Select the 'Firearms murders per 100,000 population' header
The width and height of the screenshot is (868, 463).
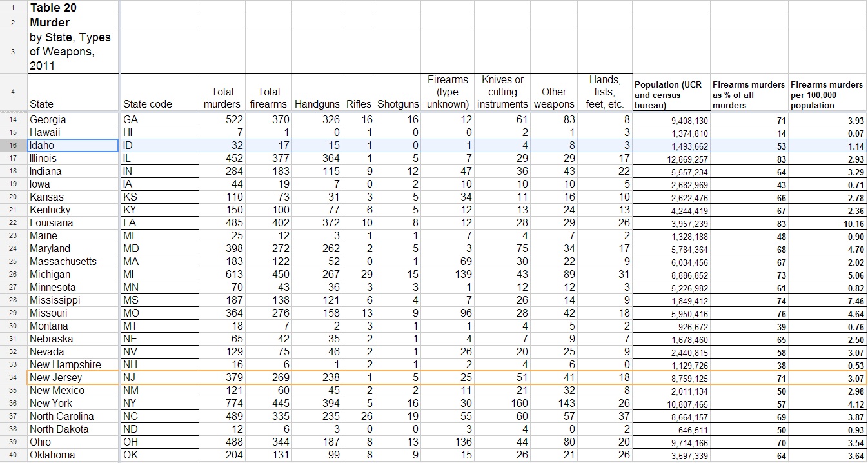[827, 95]
